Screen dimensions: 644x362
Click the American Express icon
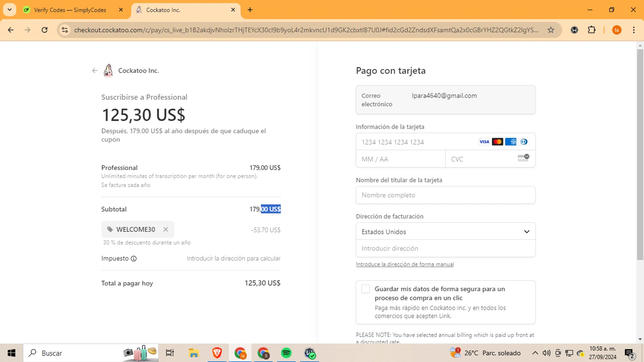(x=511, y=142)
